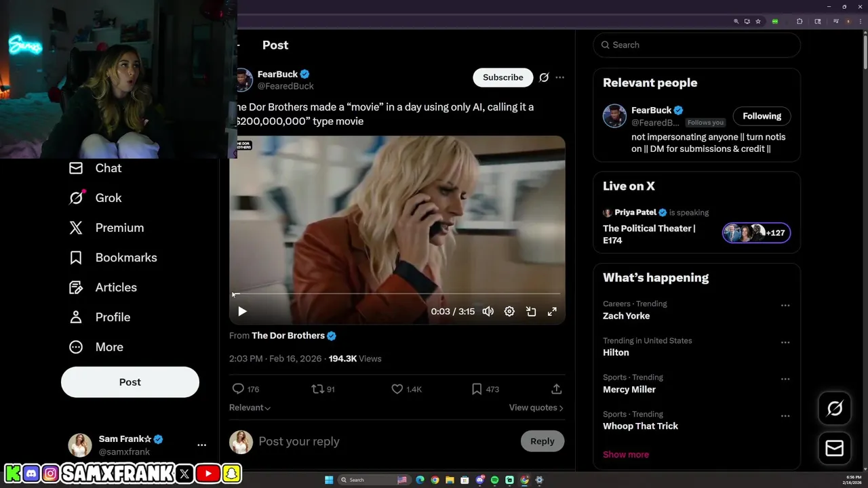The width and height of the screenshot is (868, 488).
Task: Click the Windows taskbar Search box
Action: click(x=374, y=480)
